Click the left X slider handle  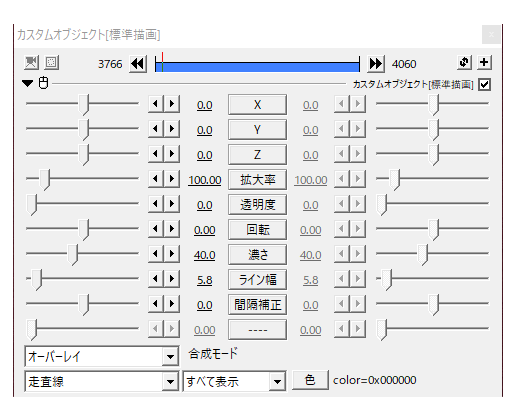(x=84, y=105)
